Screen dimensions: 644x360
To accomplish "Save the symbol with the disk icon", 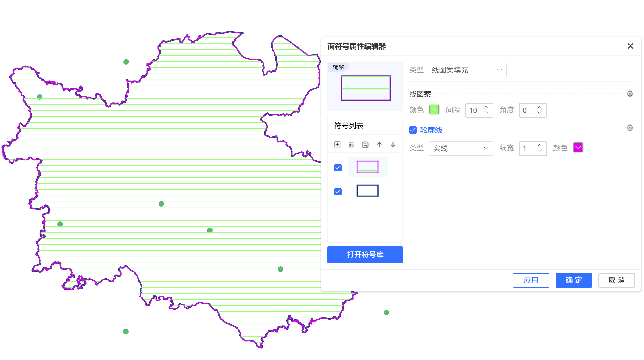I will (365, 145).
